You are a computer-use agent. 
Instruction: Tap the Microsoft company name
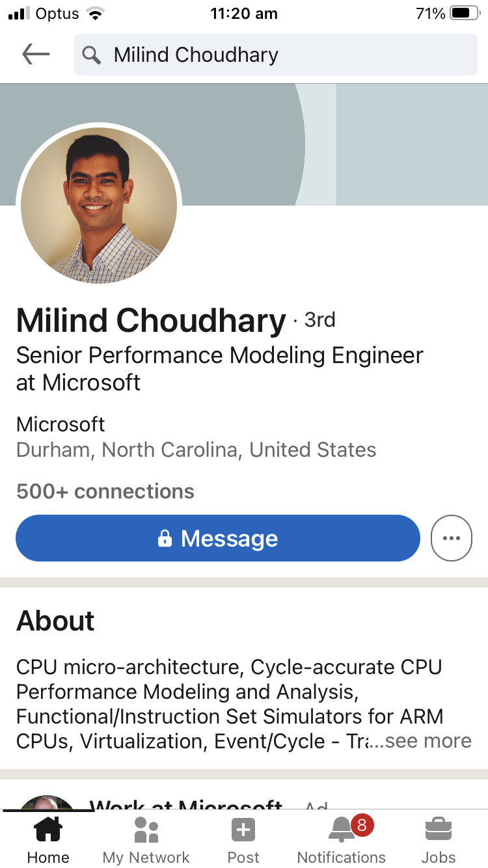(61, 424)
